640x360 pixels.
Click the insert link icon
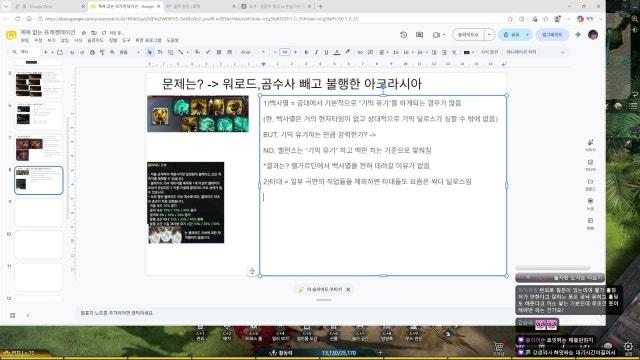click(x=360, y=52)
